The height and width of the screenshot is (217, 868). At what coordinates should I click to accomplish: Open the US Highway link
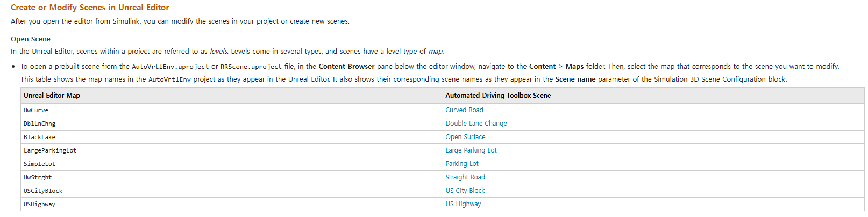click(x=463, y=204)
